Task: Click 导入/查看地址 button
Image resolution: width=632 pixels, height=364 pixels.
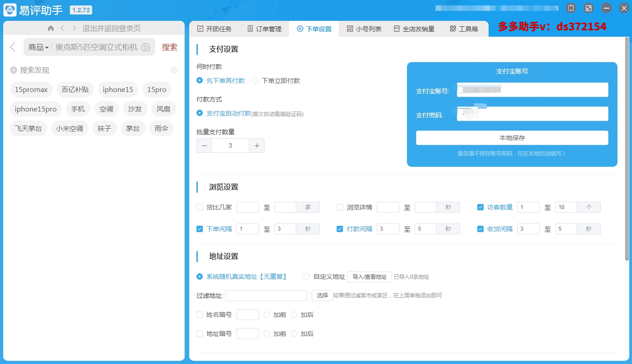Action: [369, 277]
